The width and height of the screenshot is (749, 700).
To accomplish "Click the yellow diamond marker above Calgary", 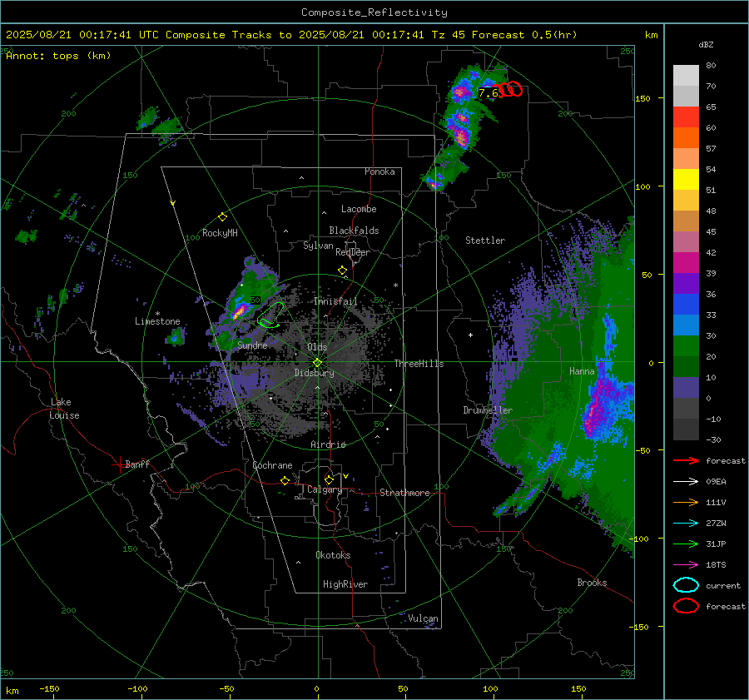I will click(x=329, y=479).
